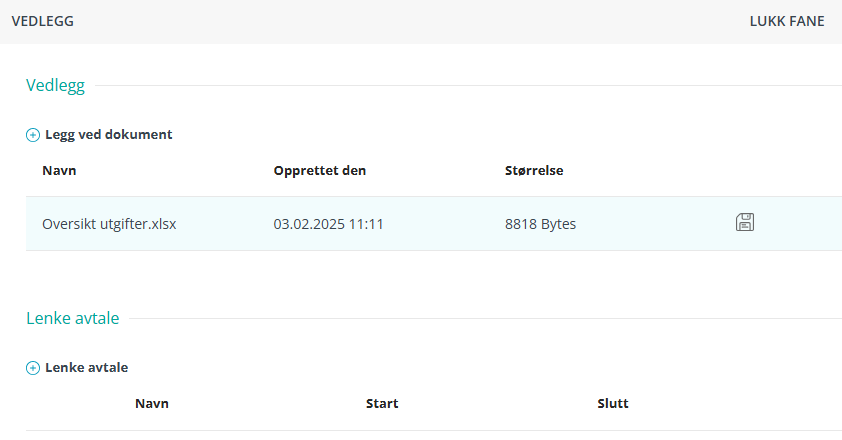Click the teal Lenke avtale section heading
This screenshot has width=842, height=440.
point(72,319)
